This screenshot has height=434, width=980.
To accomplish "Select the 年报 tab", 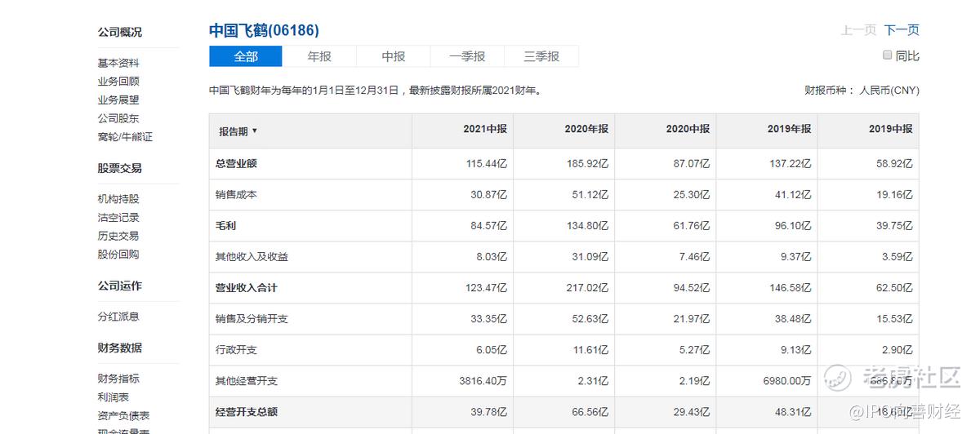I will click(319, 56).
